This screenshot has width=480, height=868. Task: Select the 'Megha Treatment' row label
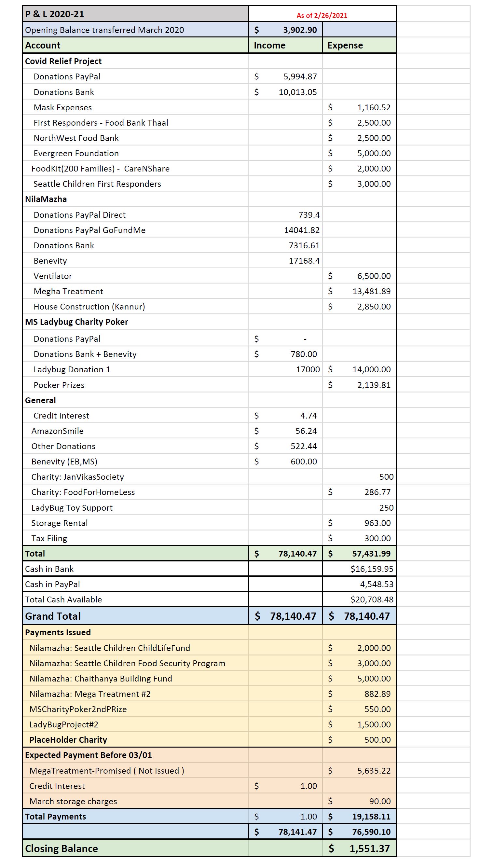tap(135, 291)
